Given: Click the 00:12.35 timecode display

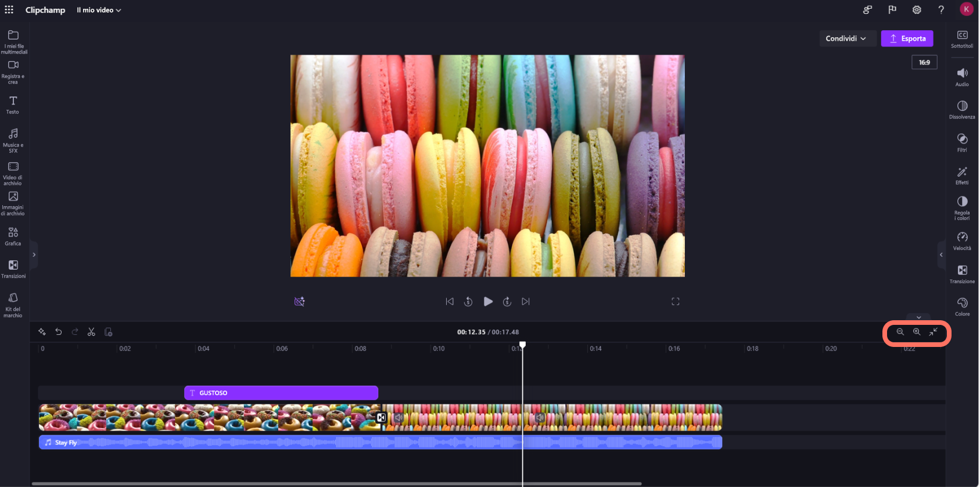Looking at the screenshot, I should [471, 332].
